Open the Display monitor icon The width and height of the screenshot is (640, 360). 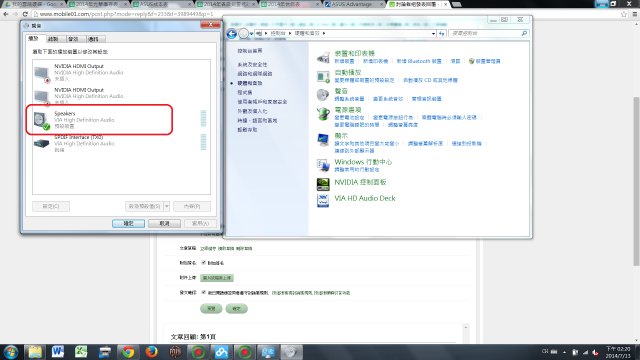click(x=323, y=139)
